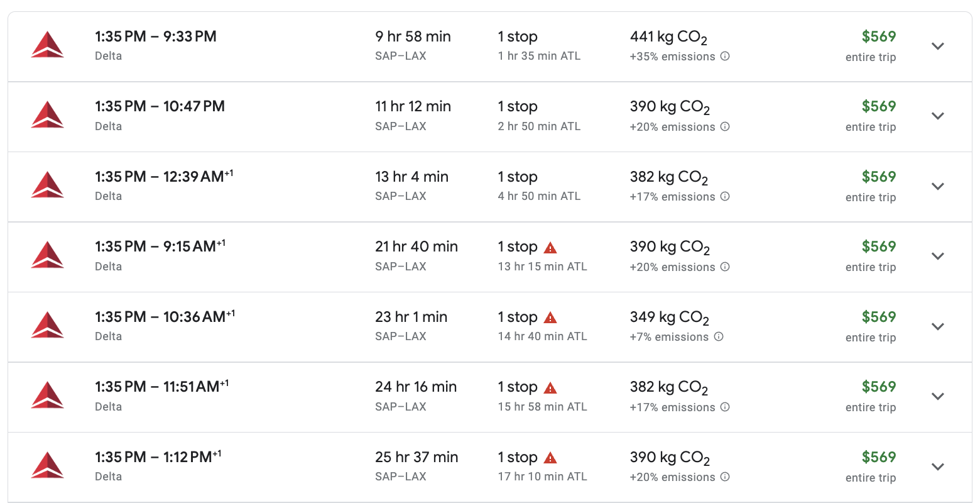Expand the 23 hr 1 min flight details

point(938,326)
